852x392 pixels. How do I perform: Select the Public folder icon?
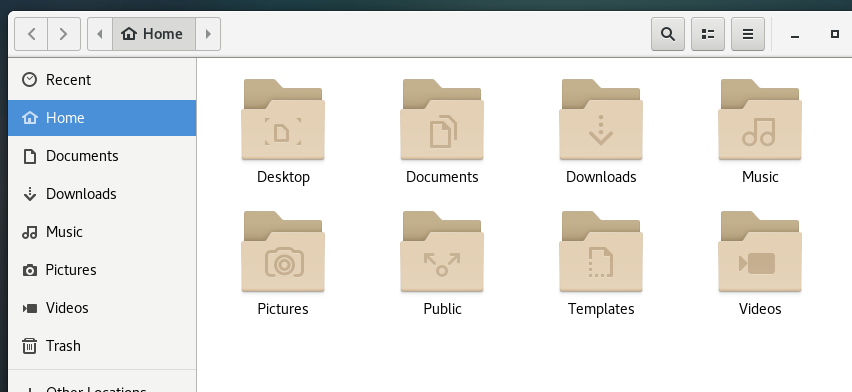442,252
